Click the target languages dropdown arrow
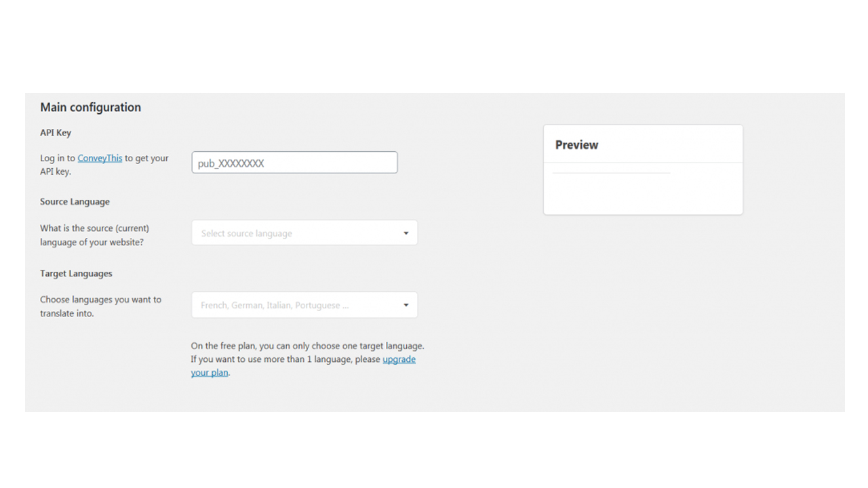This screenshot has width=868, height=488. coord(406,305)
